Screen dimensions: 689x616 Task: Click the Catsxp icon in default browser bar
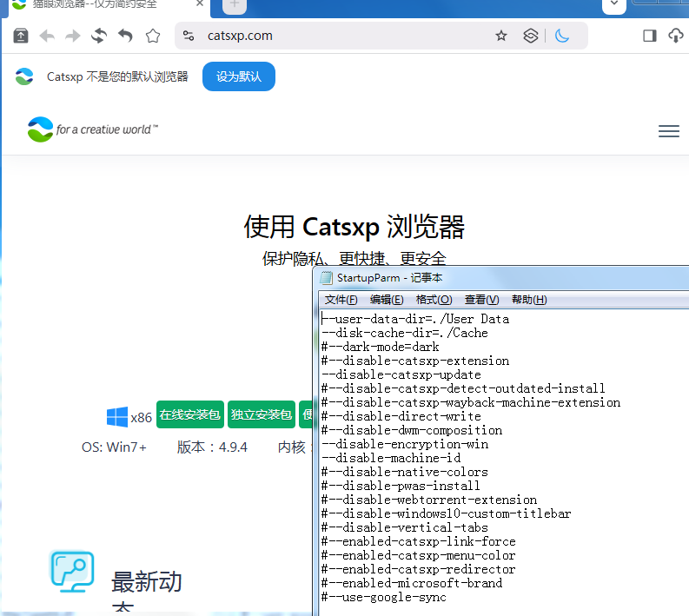tap(24, 76)
